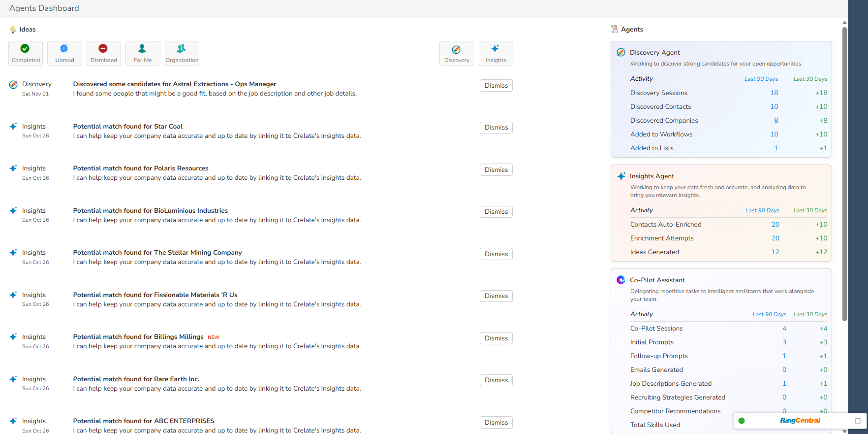Click the Discovery Agent compass icon
868x434 pixels.
point(621,52)
